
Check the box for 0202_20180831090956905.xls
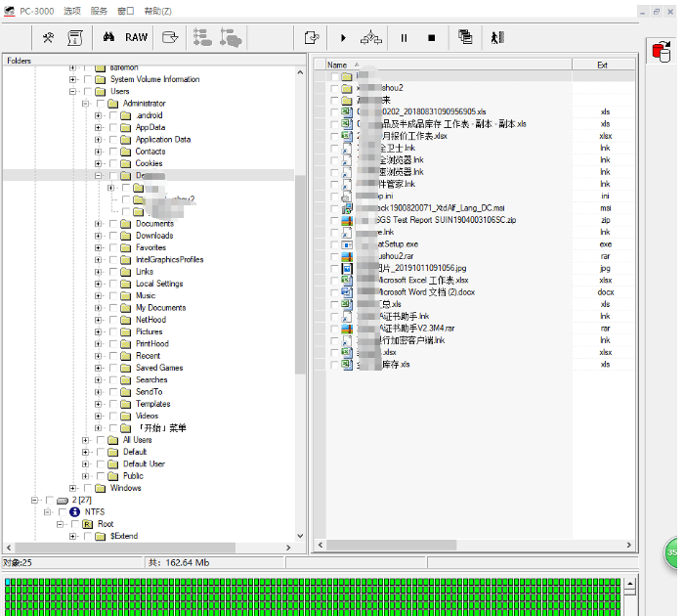pos(334,112)
